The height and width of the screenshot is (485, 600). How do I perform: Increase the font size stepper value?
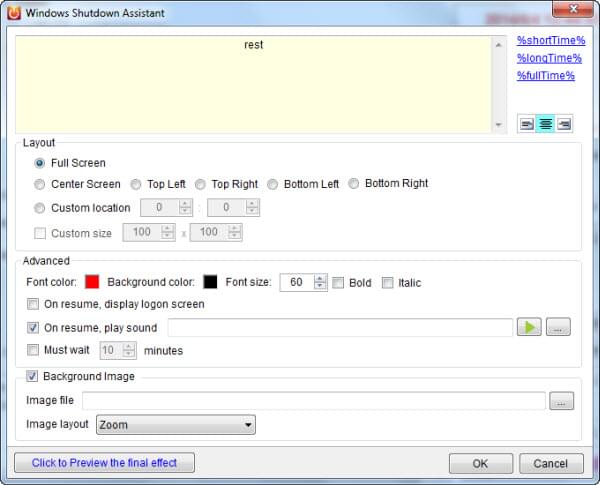tap(320, 279)
